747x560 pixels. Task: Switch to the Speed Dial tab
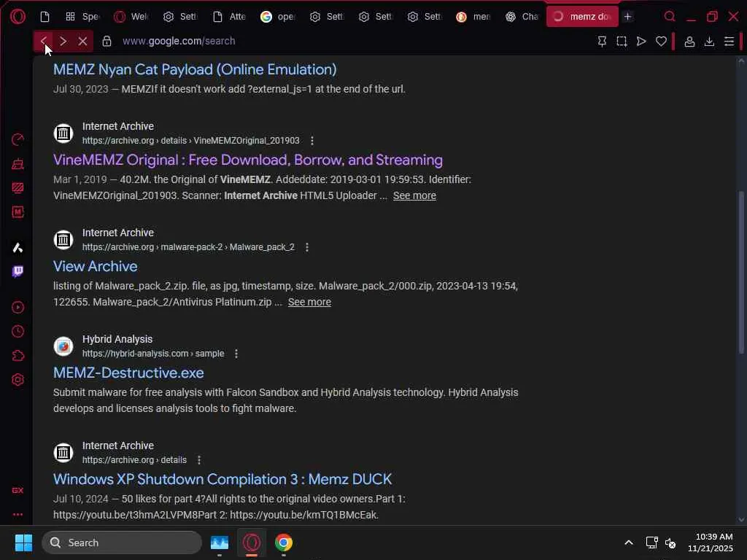pyautogui.click(x=83, y=17)
